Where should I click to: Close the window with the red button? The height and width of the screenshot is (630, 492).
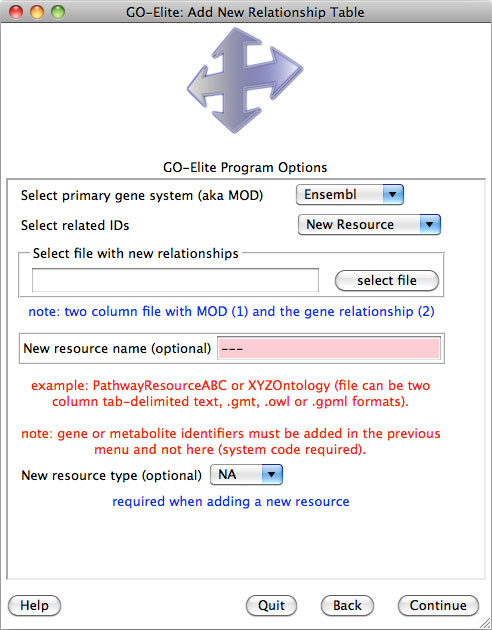[x=16, y=12]
